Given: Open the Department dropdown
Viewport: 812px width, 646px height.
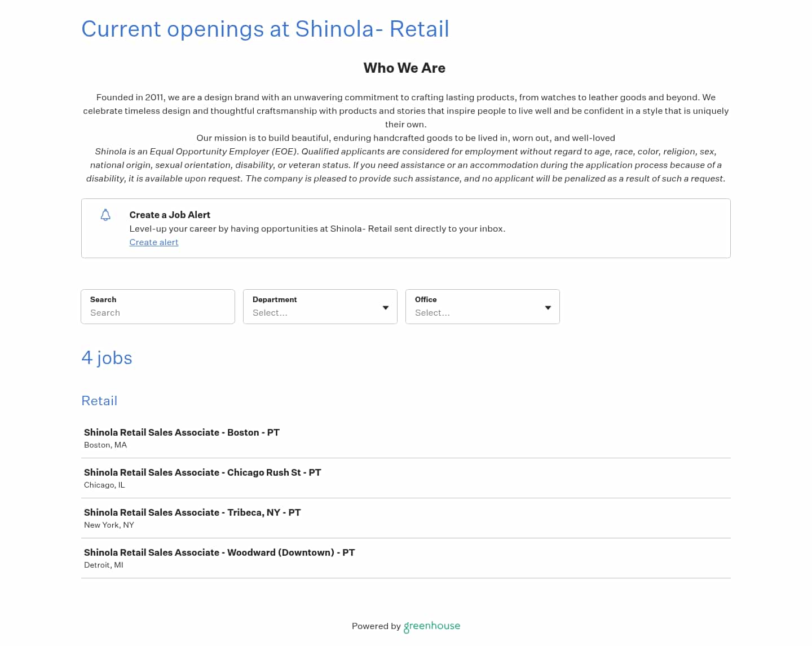Looking at the screenshot, I should [x=320, y=307].
